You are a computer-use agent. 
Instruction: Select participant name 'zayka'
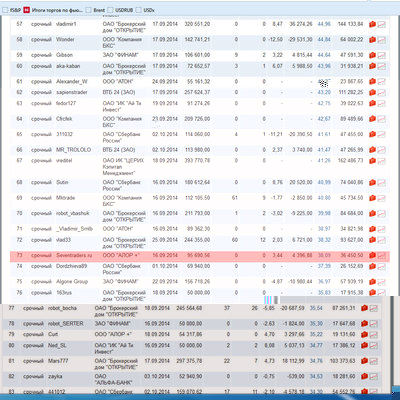[55, 376]
